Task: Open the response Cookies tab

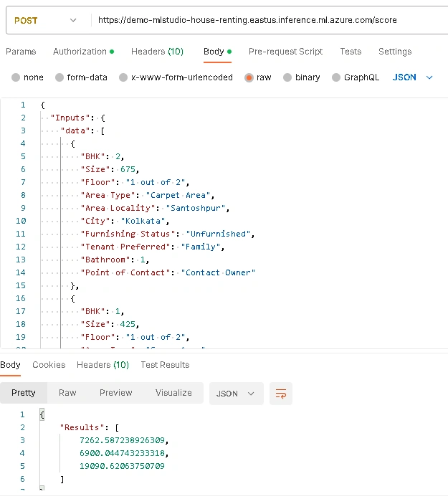Action: (x=49, y=365)
